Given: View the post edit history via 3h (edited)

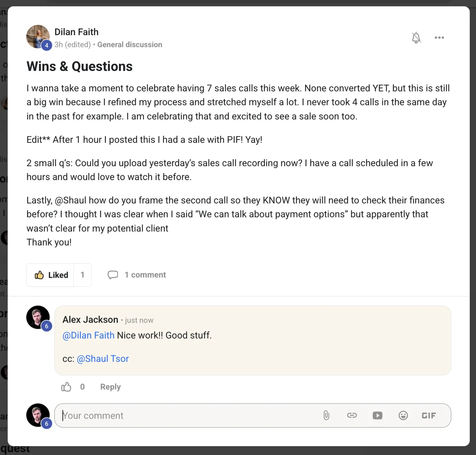Looking at the screenshot, I should (73, 44).
